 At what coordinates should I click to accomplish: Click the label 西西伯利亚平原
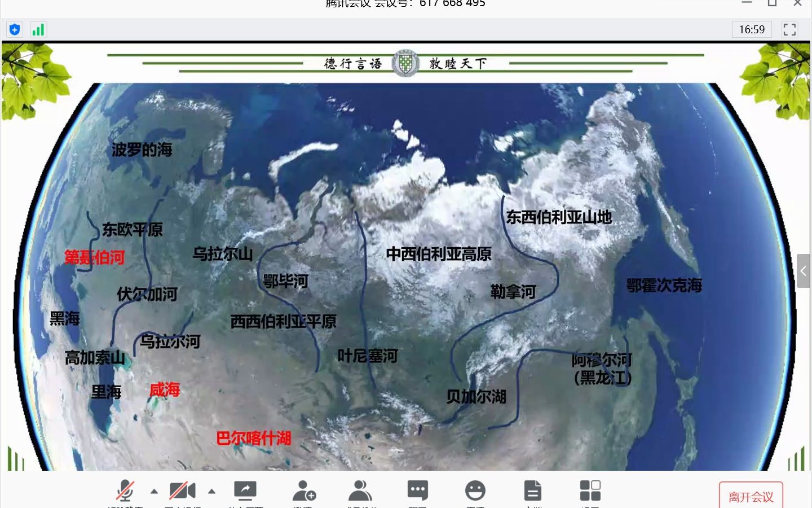[x=283, y=322]
